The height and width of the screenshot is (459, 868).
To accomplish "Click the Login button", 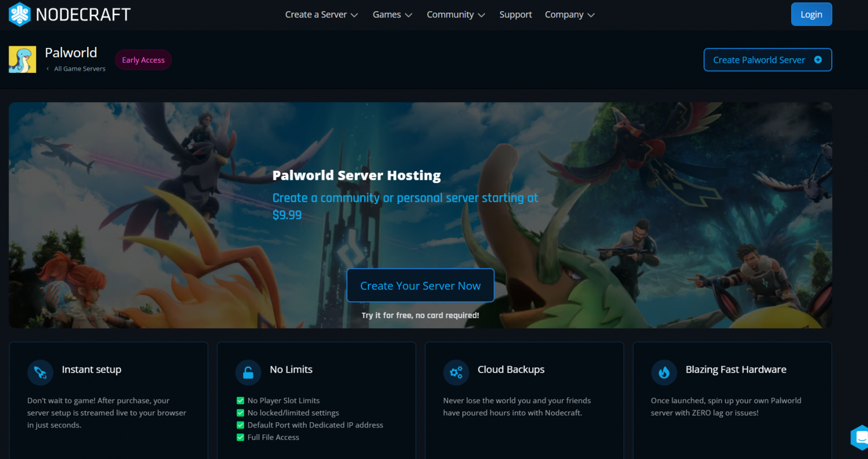I will pos(811,15).
